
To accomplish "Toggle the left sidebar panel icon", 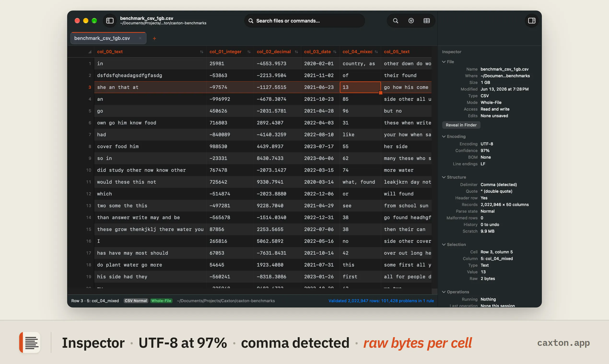I will 110,21.
